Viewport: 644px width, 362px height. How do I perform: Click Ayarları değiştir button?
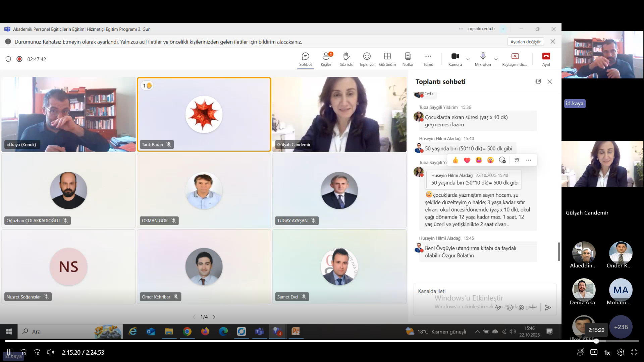pos(525,42)
